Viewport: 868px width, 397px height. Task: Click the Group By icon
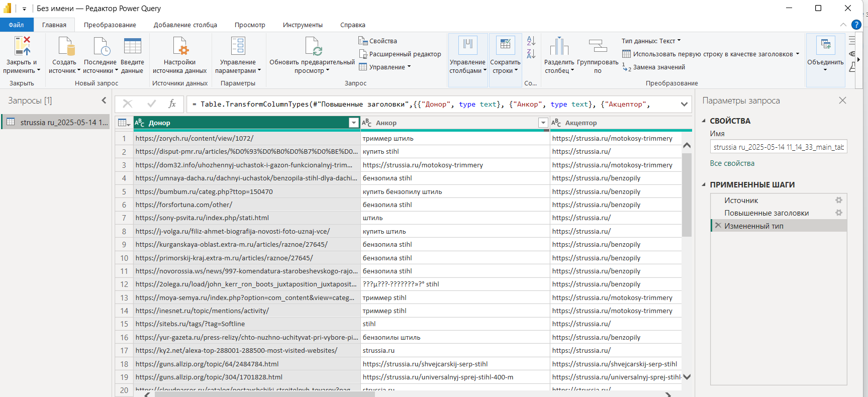(x=598, y=46)
